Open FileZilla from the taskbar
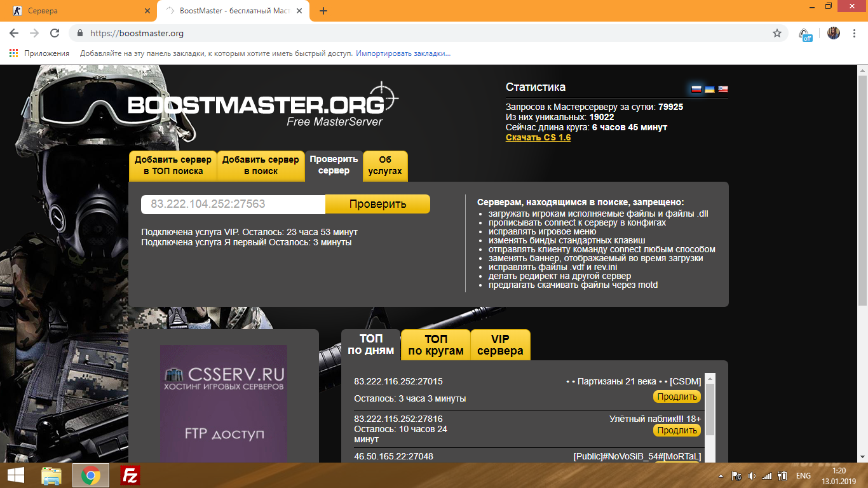This screenshot has height=488, width=868. point(130,475)
